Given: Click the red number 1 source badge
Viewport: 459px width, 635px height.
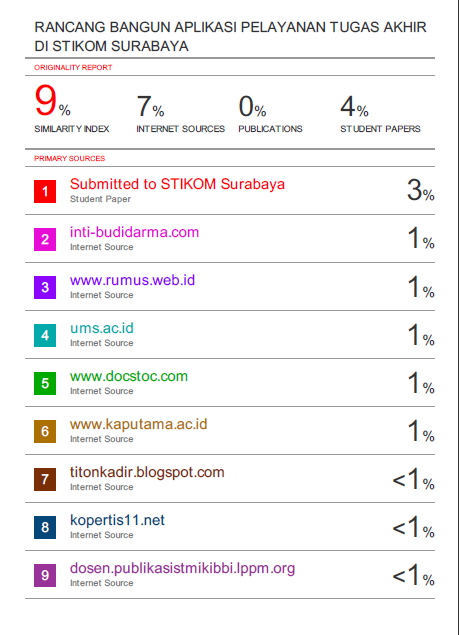Looking at the screenshot, I should [x=45, y=191].
